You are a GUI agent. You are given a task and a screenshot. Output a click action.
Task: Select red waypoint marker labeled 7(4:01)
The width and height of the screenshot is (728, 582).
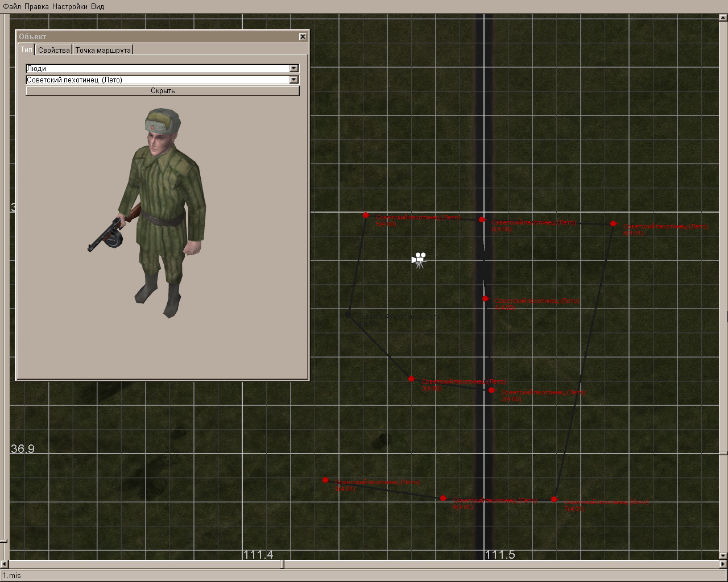click(x=554, y=500)
